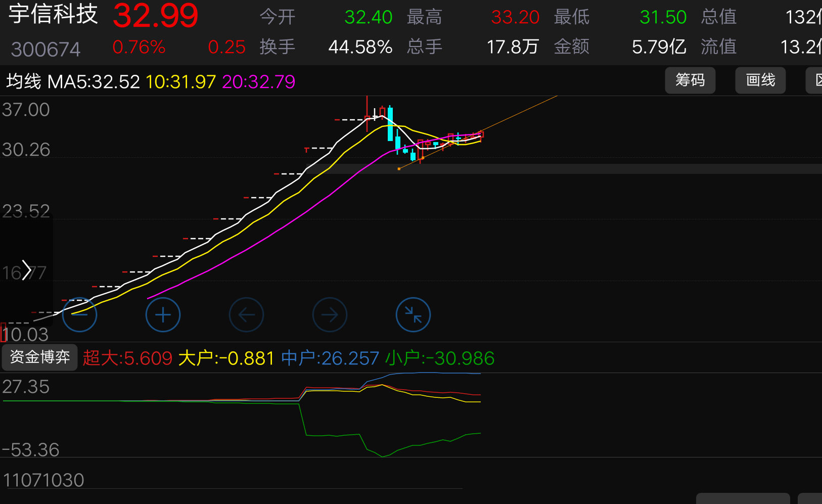Expand side panel with chevron arrow
Image resolution: width=822 pixels, height=504 pixels.
click(26, 271)
